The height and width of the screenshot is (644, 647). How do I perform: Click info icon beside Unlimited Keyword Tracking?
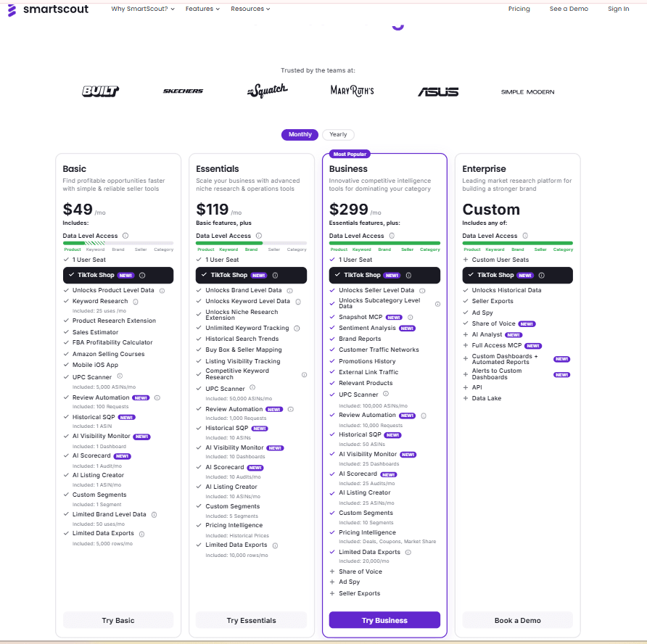[x=297, y=329]
